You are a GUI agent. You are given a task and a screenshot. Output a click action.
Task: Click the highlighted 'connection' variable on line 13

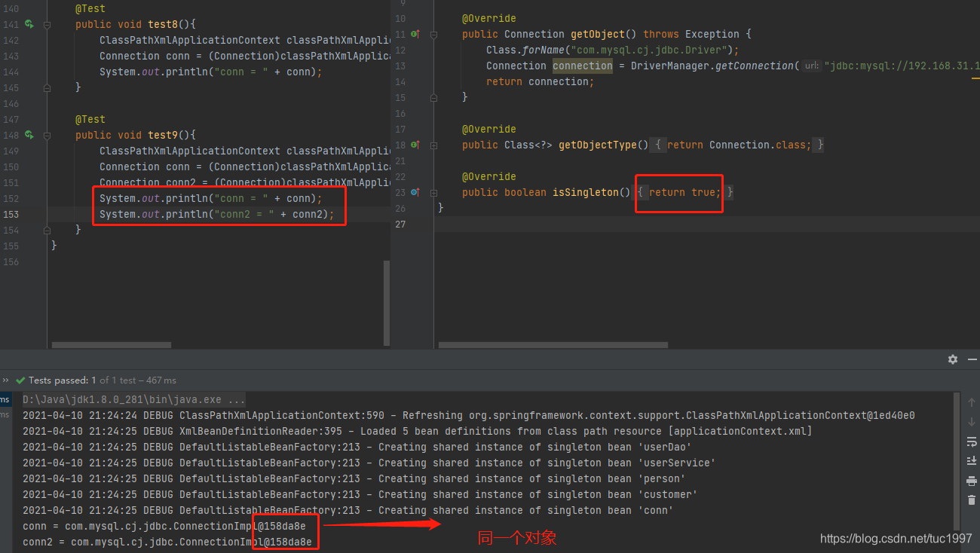pos(583,66)
